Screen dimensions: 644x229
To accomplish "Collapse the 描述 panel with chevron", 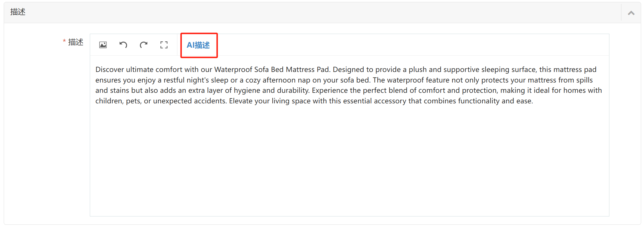I will click(x=631, y=13).
